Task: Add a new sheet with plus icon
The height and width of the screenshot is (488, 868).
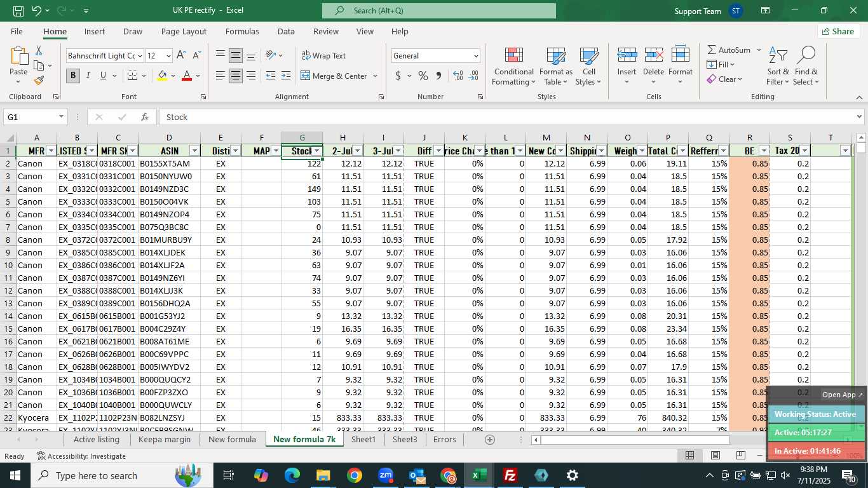Action: point(489,440)
